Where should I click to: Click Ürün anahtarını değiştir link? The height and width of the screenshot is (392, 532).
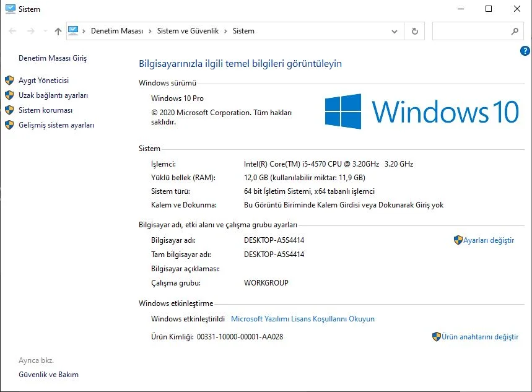[x=480, y=337]
